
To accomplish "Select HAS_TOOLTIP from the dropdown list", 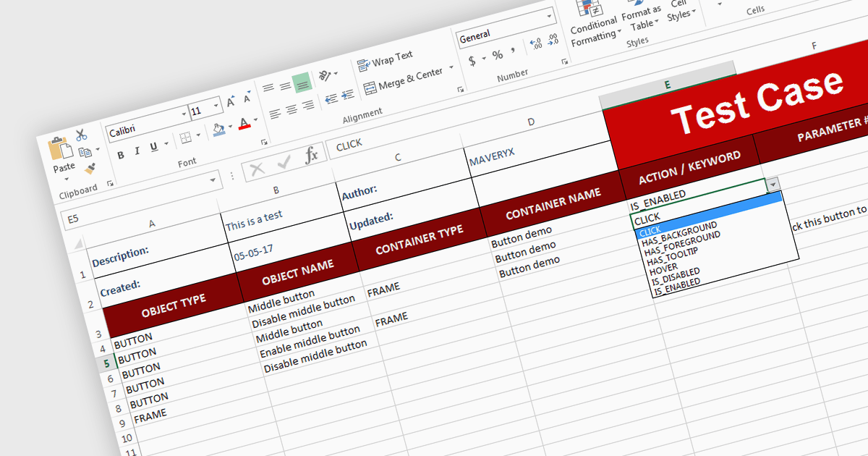I will tap(673, 256).
